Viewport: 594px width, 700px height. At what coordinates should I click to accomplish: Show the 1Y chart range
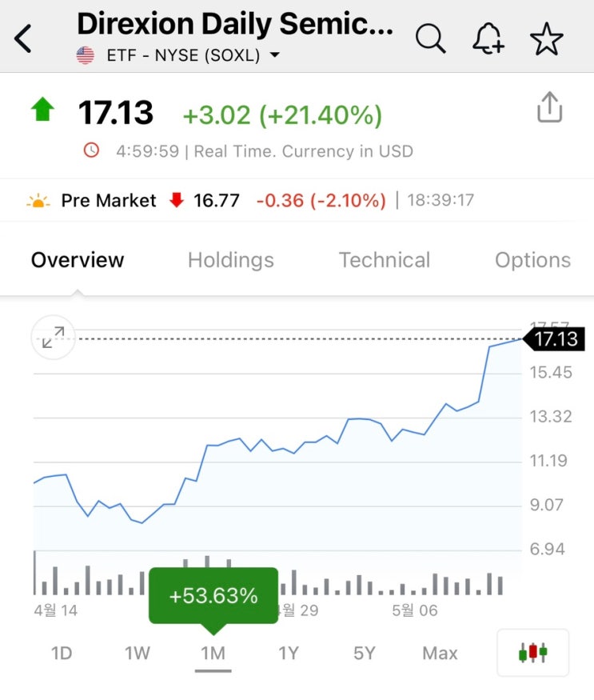pyautogui.click(x=288, y=653)
